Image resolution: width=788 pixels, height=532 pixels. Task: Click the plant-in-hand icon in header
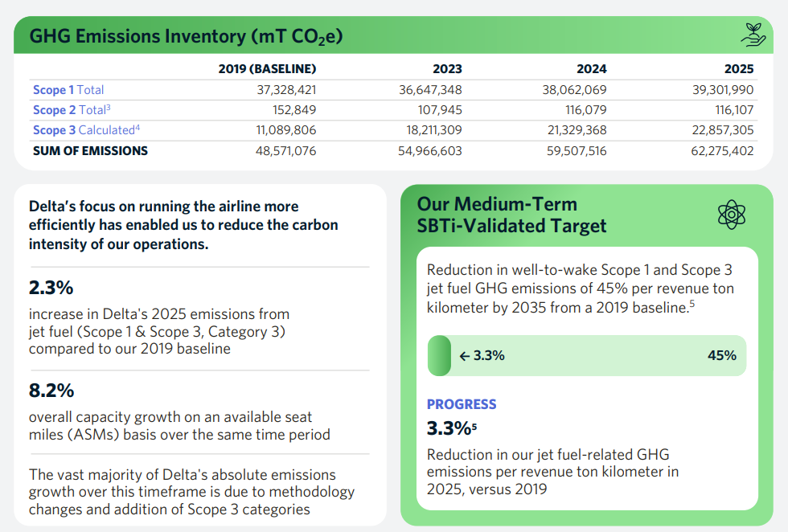pos(753,35)
